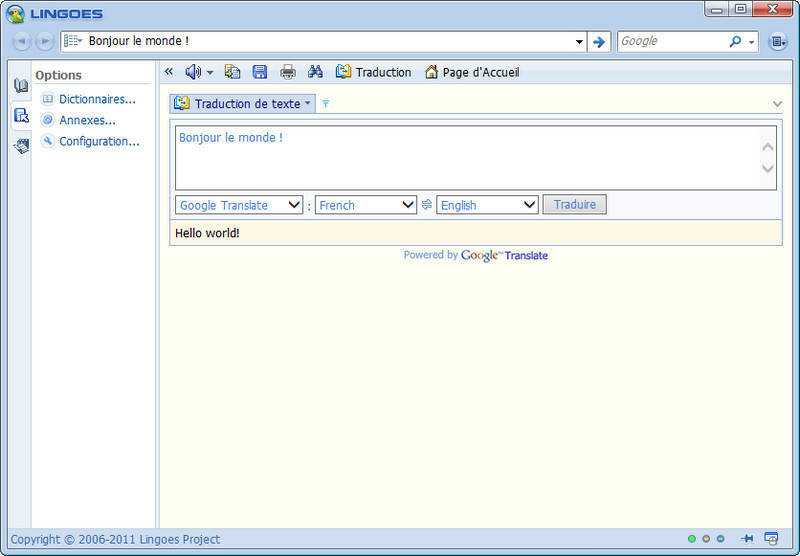Screen dimensions: 800x556
Task: Expand the search history dropdown arrow
Action: pyautogui.click(x=579, y=42)
